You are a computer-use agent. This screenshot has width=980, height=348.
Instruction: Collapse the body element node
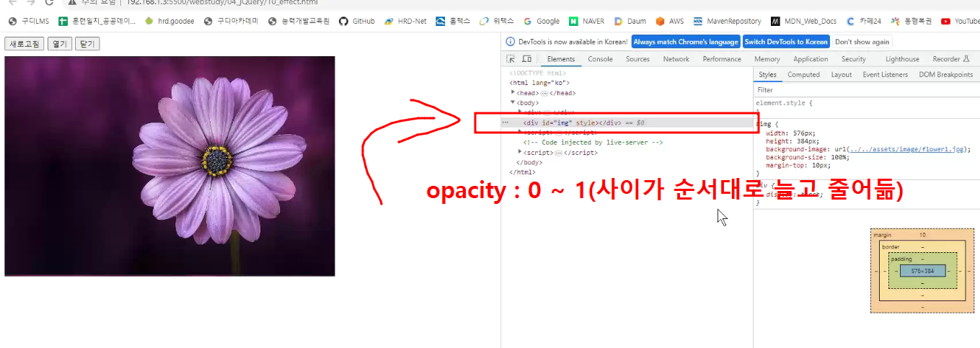click(x=513, y=102)
